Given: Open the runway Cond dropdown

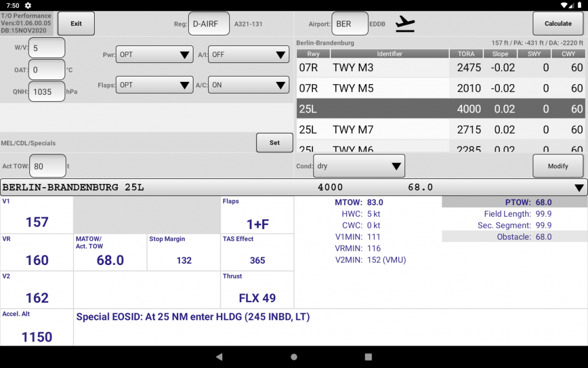Looking at the screenshot, I should 359,166.
